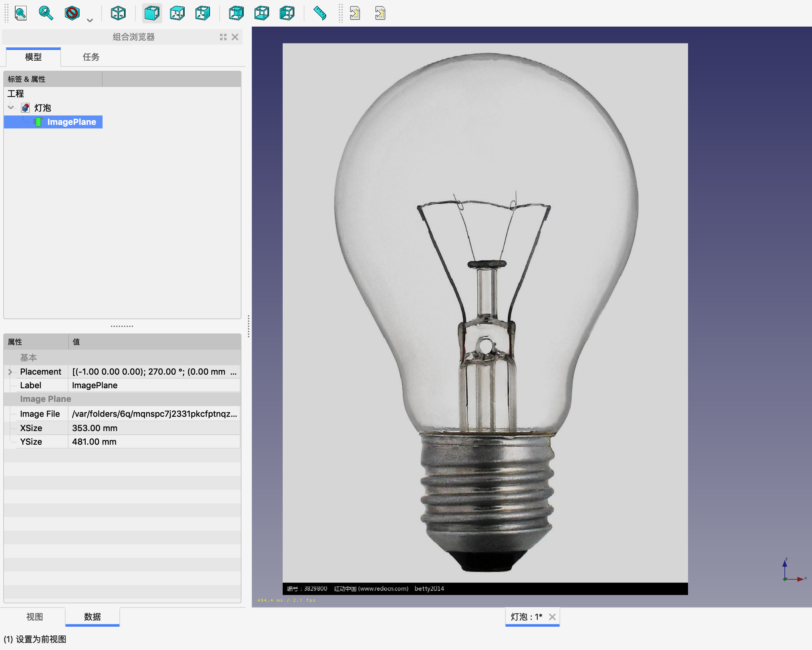
Task: Open the 任务 tab
Action: pos(91,57)
